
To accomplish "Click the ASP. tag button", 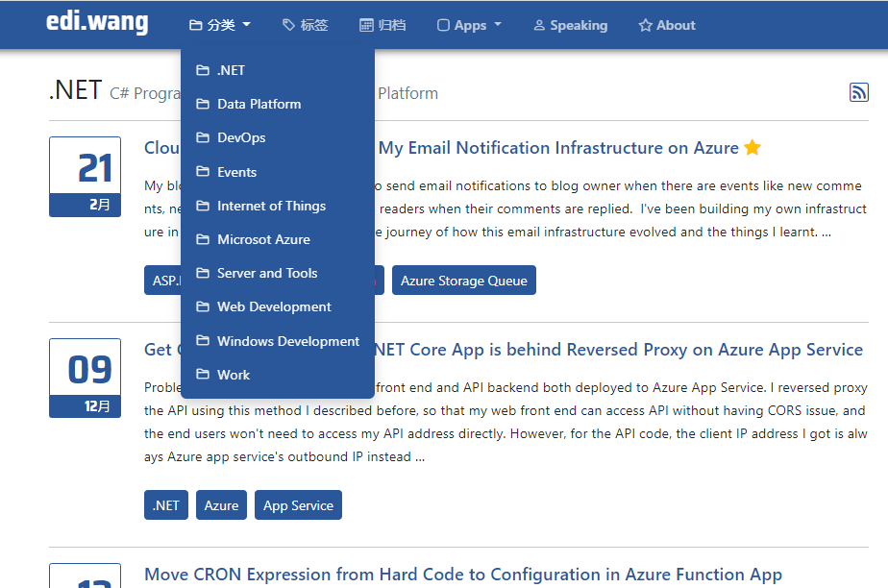I will click(x=163, y=281).
